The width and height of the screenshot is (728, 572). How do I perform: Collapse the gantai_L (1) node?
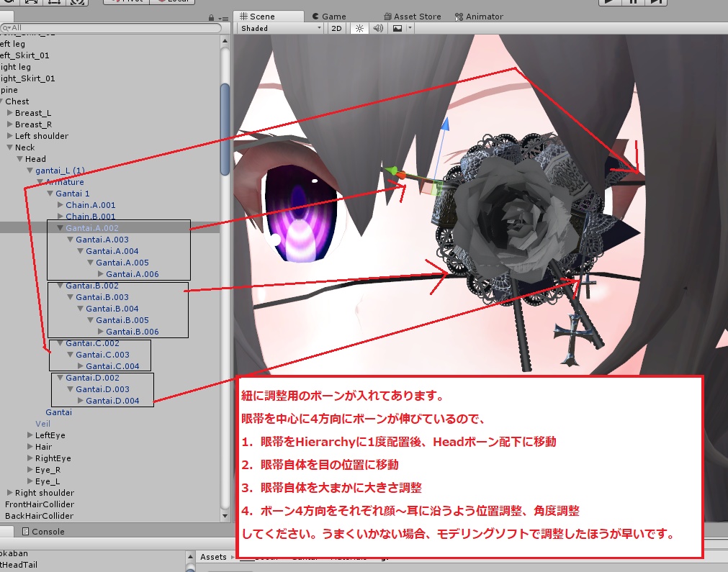[x=30, y=171]
